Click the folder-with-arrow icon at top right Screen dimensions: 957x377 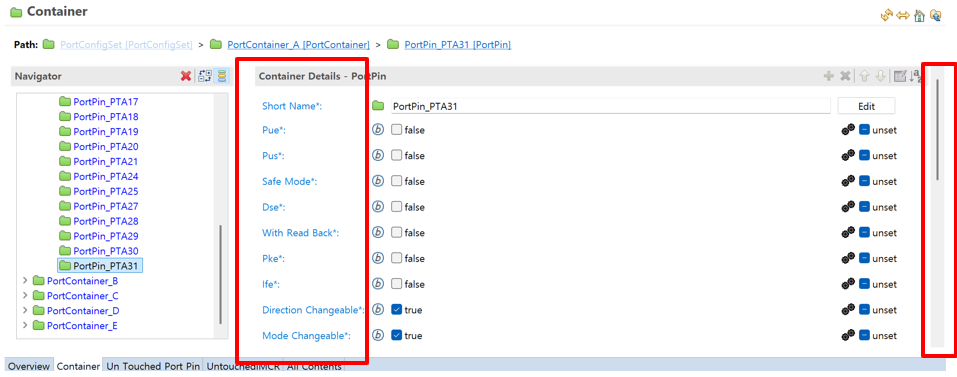935,15
